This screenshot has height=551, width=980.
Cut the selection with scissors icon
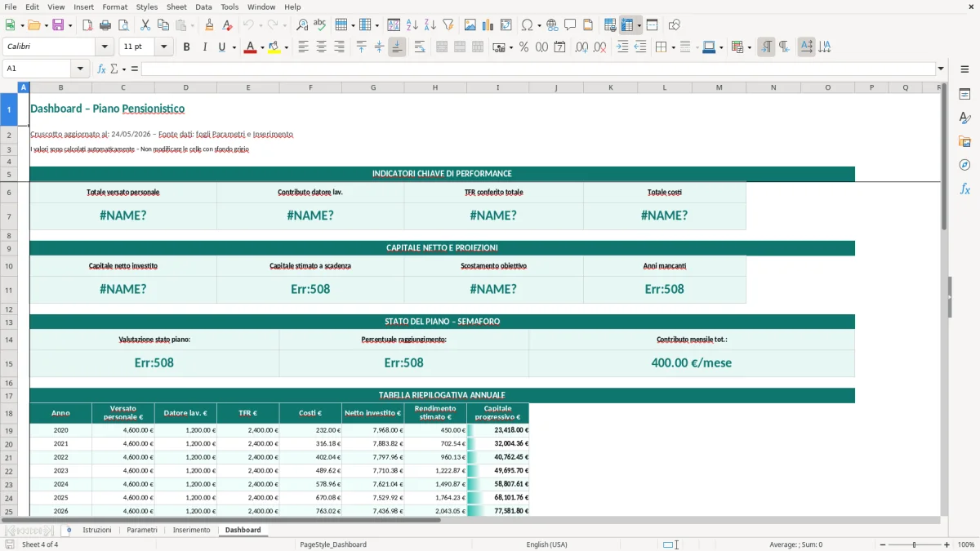[x=145, y=25]
